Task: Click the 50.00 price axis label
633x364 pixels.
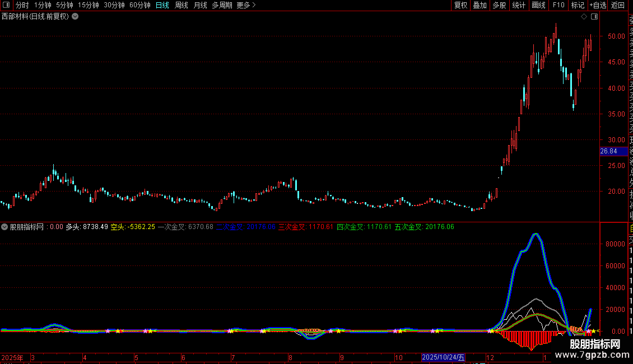Action: [616, 36]
